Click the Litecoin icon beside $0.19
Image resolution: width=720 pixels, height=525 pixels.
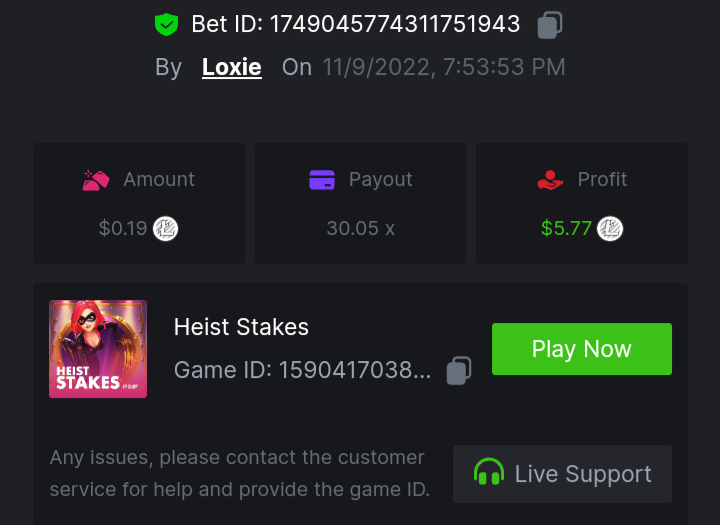pyautogui.click(x=165, y=229)
